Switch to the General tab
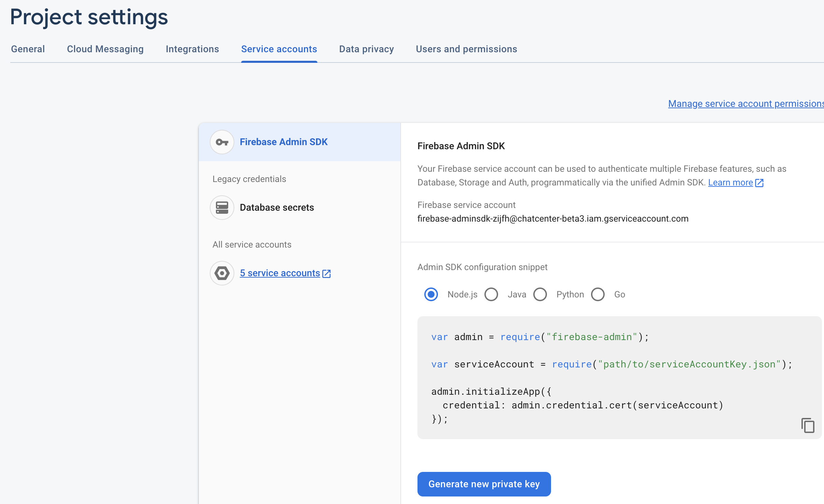Screen dimensions: 824x504 pos(28,49)
